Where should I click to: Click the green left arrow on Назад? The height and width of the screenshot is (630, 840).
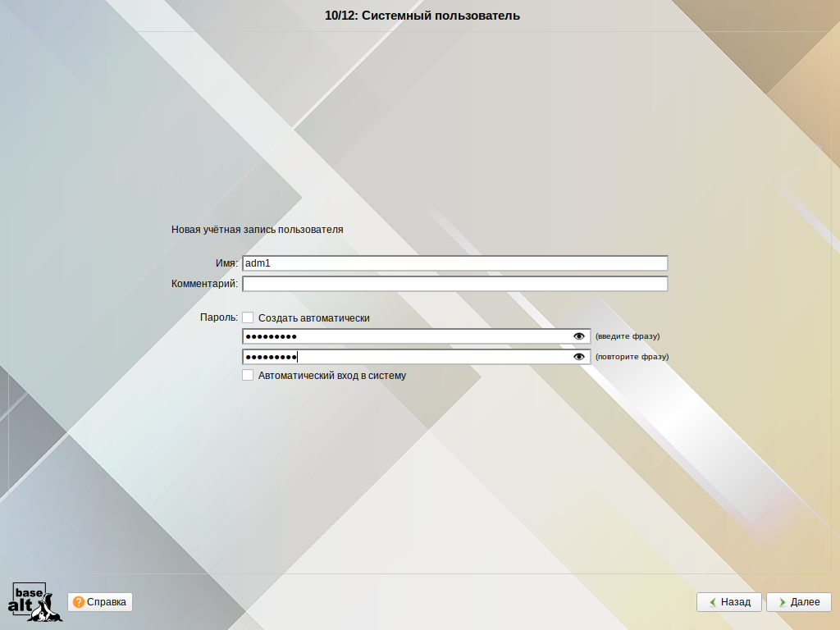pos(711,602)
